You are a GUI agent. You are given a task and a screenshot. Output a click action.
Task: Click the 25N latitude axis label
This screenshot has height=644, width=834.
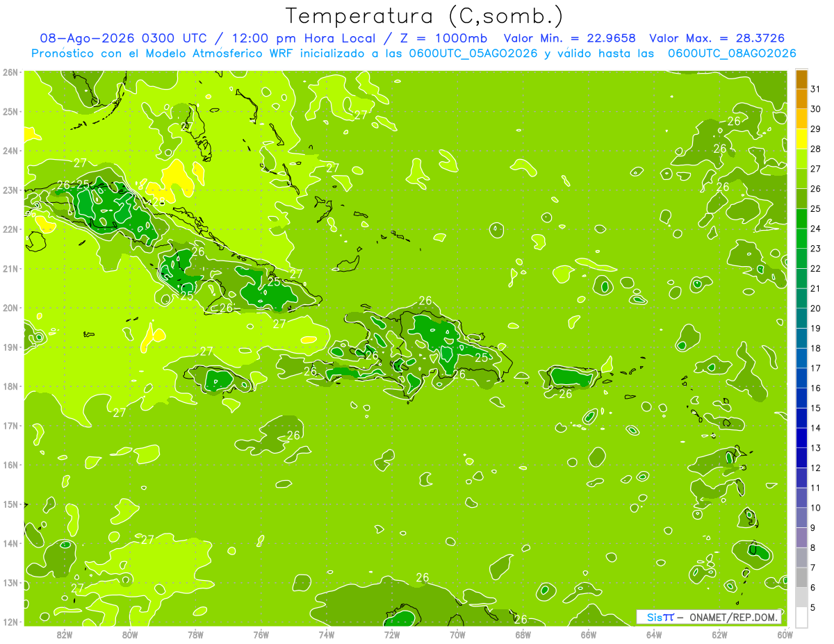[x=10, y=111]
